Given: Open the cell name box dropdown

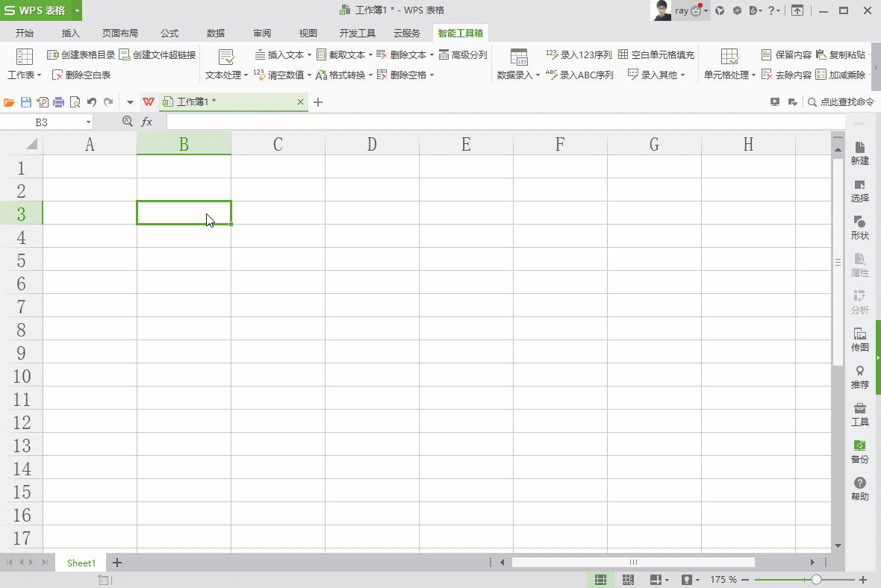Looking at the screenshot, I should pyautogui.click(x=87, y=122).
